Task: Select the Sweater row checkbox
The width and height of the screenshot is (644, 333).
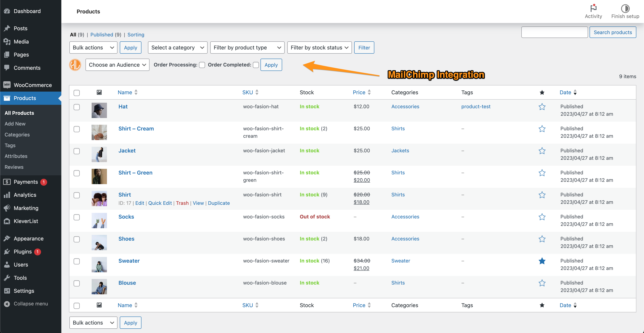Action: pos(77,261)
